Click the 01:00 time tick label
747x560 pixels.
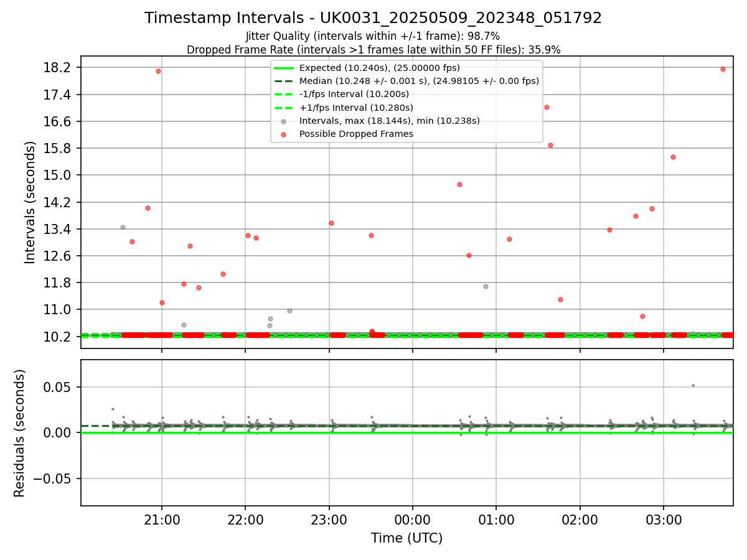coord(496,519)
